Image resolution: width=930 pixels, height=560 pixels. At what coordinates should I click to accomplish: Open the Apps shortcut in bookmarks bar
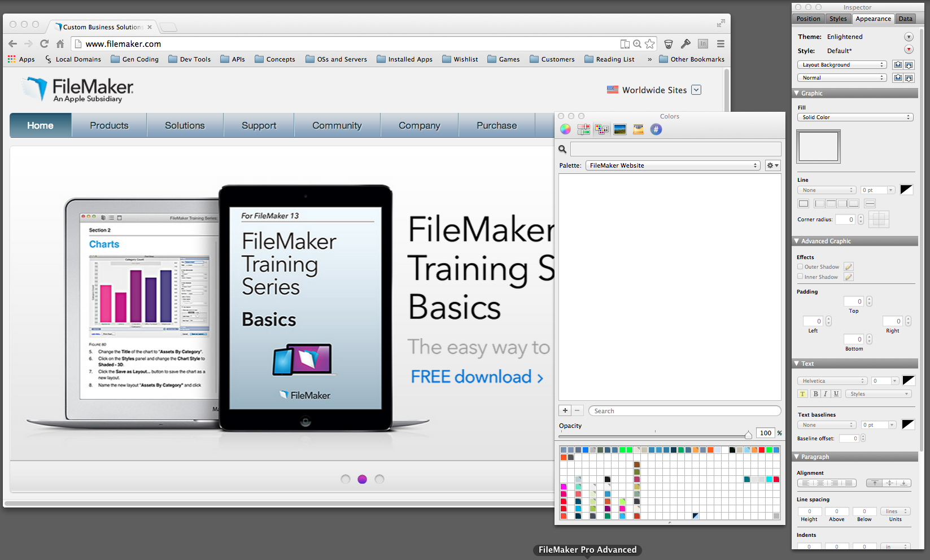click(x=21, y=59)
